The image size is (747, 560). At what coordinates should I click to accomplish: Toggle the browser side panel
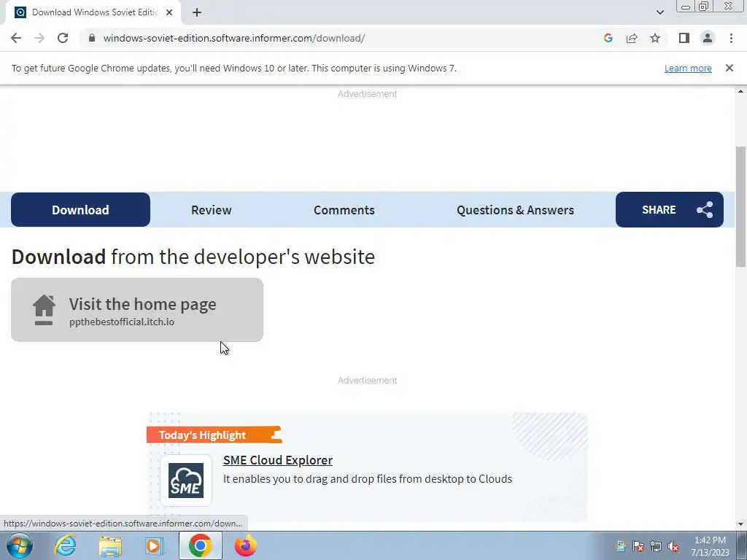tap(684, 38)
